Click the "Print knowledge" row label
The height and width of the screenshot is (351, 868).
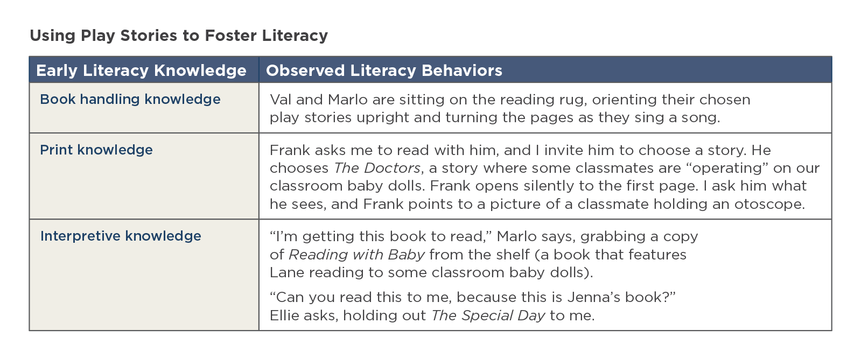pyautogui.click(x=96, y=150)
